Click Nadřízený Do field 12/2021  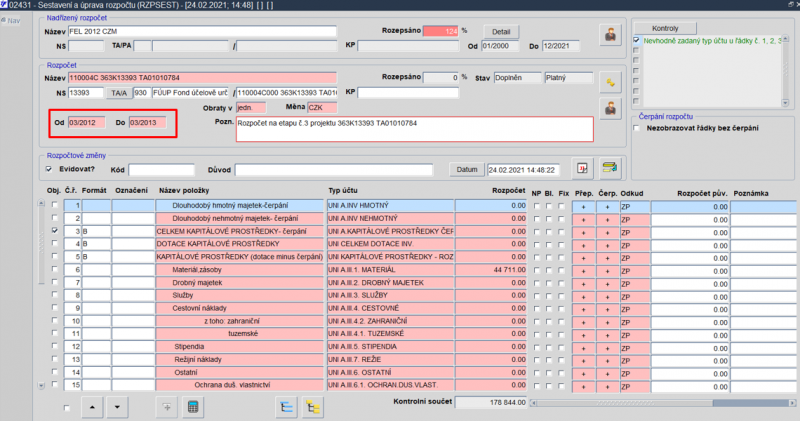click(x=560, y=46)
